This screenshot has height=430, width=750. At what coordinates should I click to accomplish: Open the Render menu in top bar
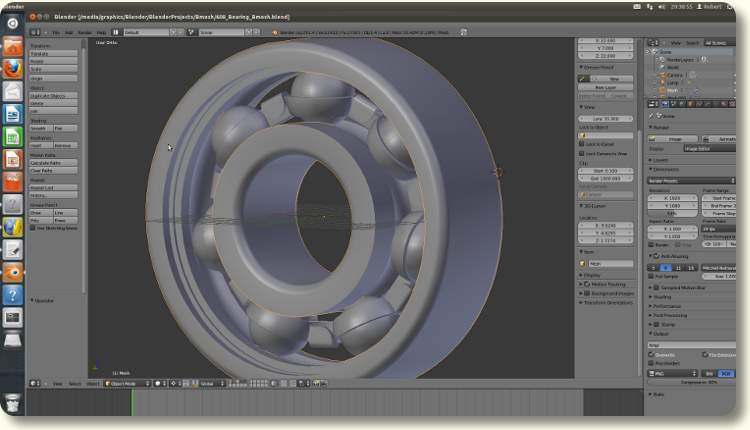click(x=85, y=32)
